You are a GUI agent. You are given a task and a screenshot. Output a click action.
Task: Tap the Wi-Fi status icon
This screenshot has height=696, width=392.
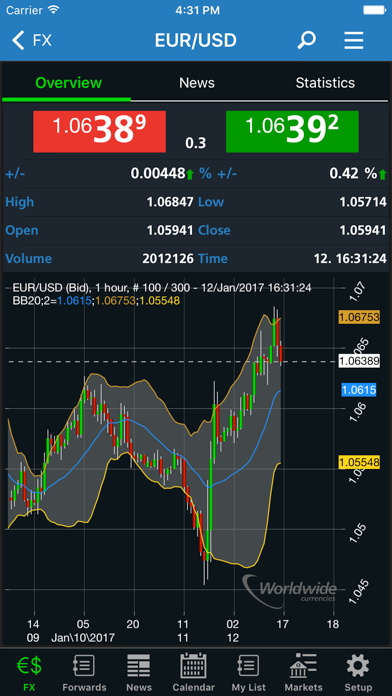point(53,10)
